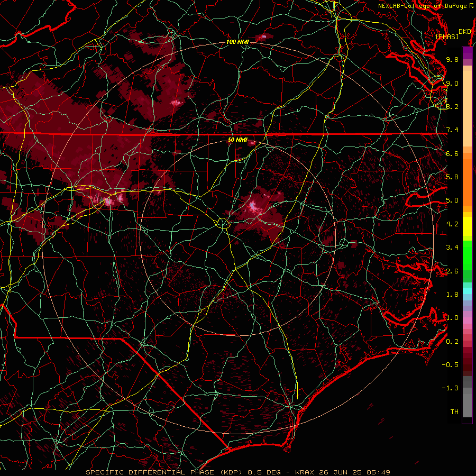
Task: Click the 1.8 legend value
Action: click(452, 295)
